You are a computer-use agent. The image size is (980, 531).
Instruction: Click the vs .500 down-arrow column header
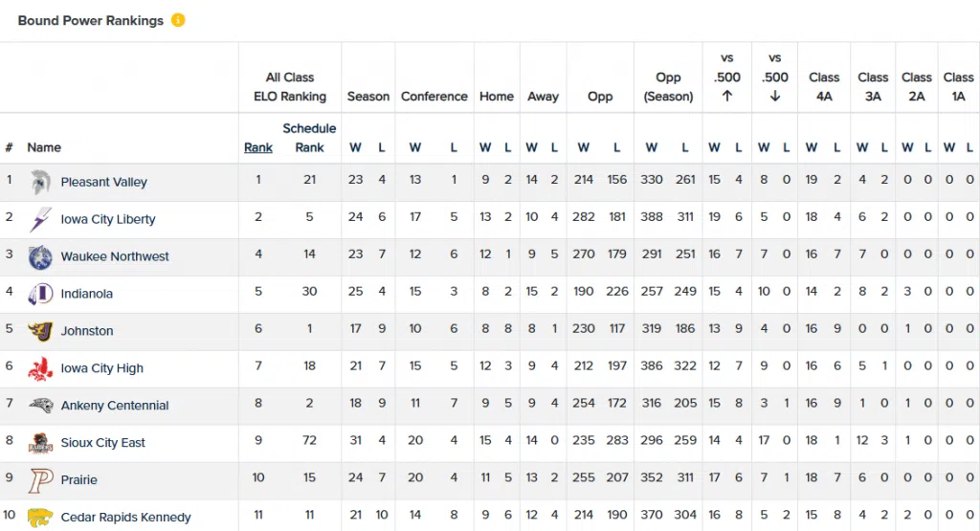[x=775, y=77]
